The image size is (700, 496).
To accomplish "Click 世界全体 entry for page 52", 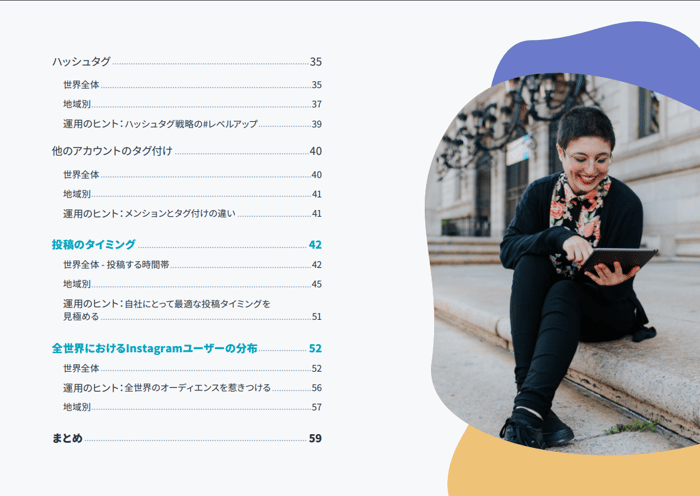I will (x=192, y=368).
